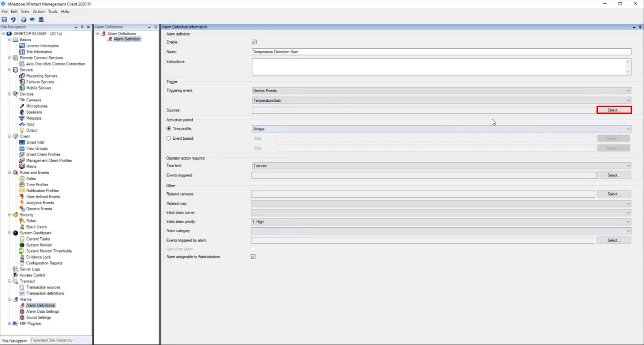The width and height of the screenshot is (644, 345).
Task: Select the Event based radio button
Action: 169,138
